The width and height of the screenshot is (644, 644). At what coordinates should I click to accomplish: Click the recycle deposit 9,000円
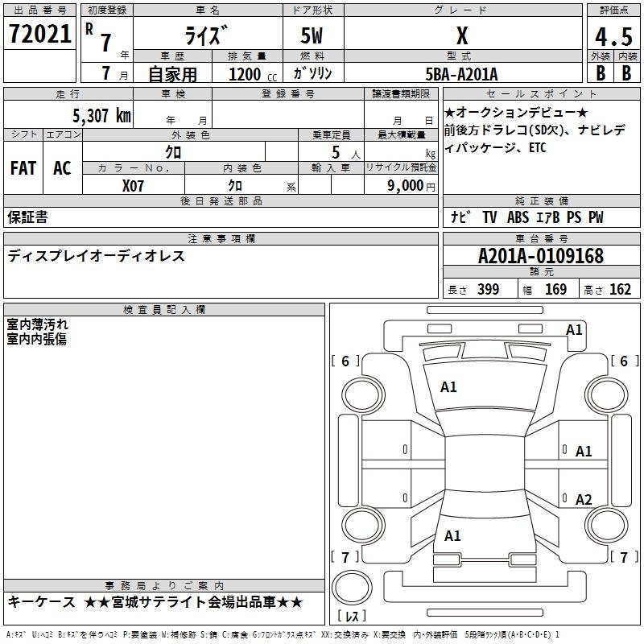click(411, 184)
